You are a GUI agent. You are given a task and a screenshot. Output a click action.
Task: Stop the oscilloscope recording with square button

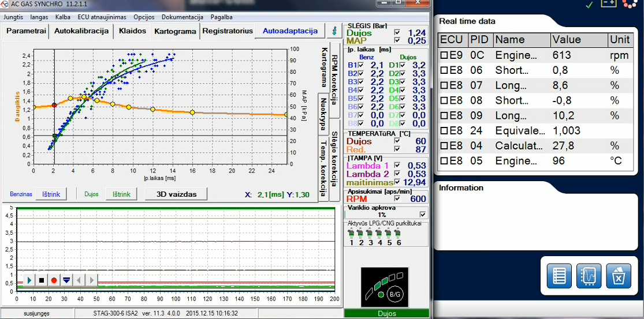click(42, 280)
